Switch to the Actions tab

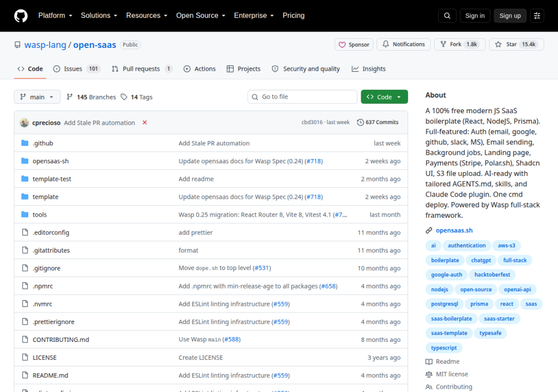coord(199,69)
